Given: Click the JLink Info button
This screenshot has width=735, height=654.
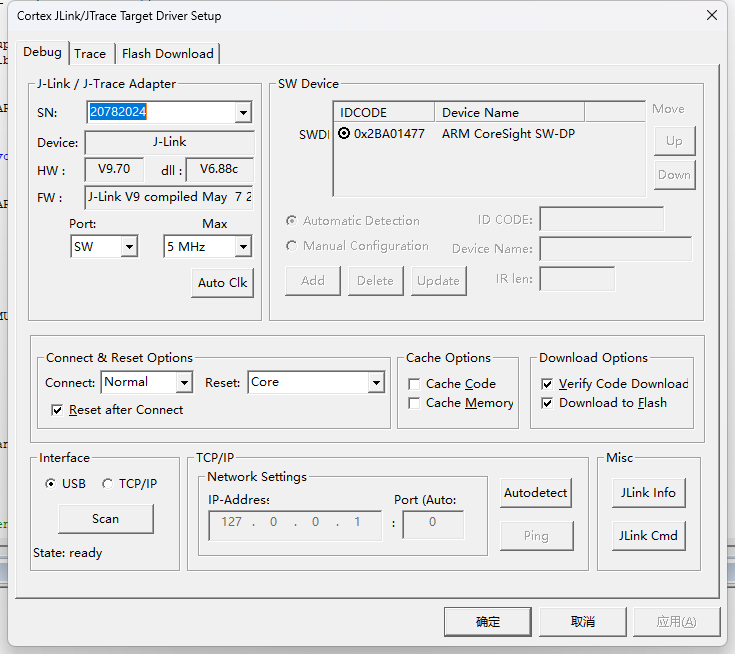Looking at the screenshot, I should coord(649,493).
